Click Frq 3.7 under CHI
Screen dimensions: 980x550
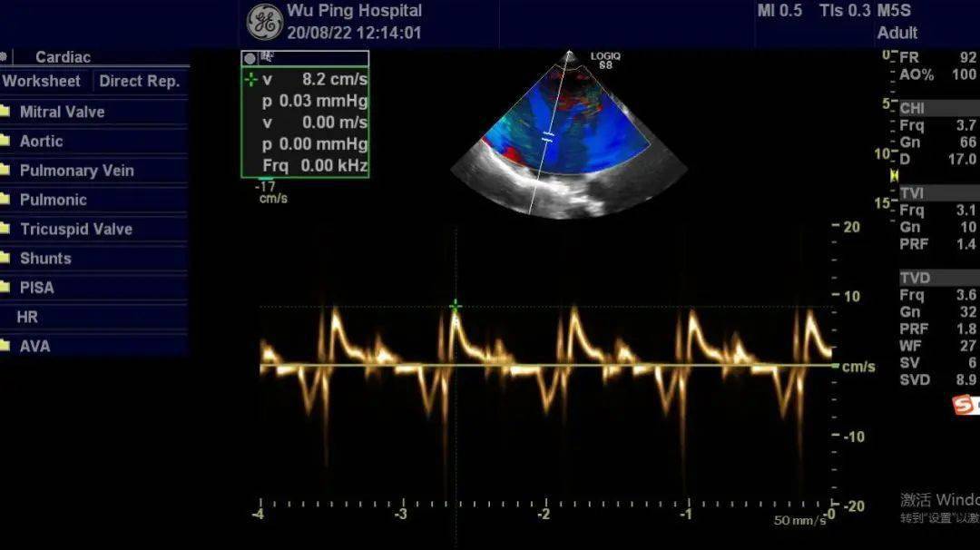[x=938, y=125]
